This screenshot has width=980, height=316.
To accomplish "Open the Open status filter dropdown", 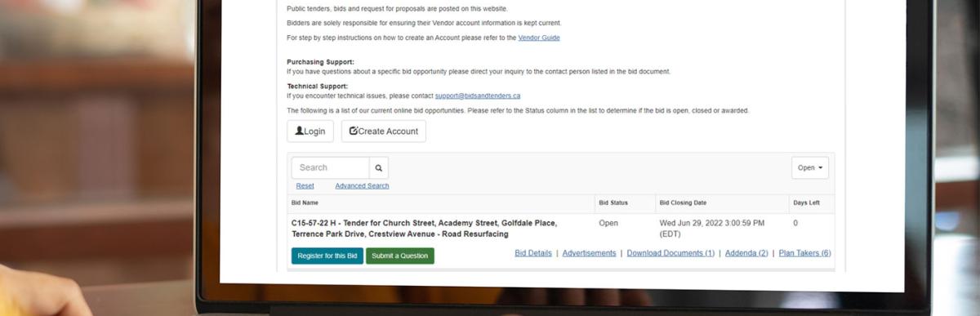I will 810,167.
